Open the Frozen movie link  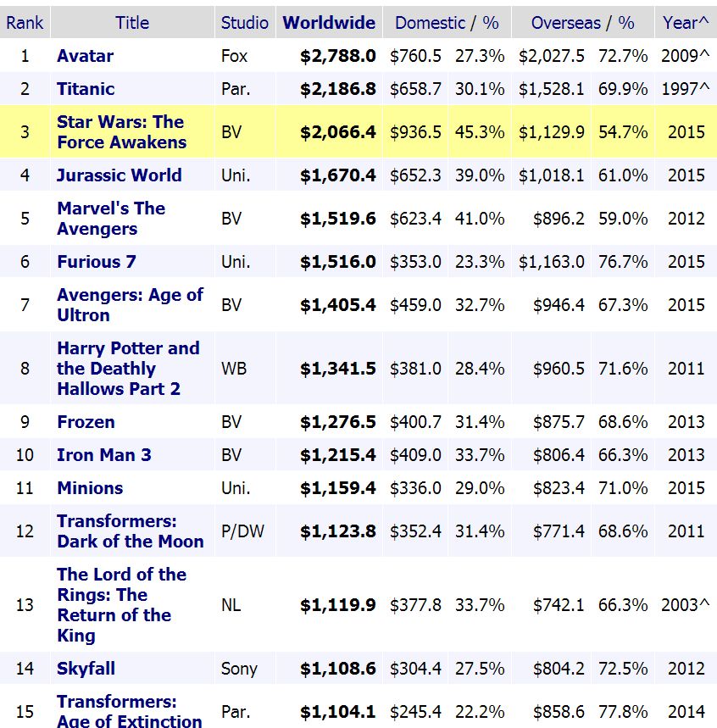coord(86,421)
